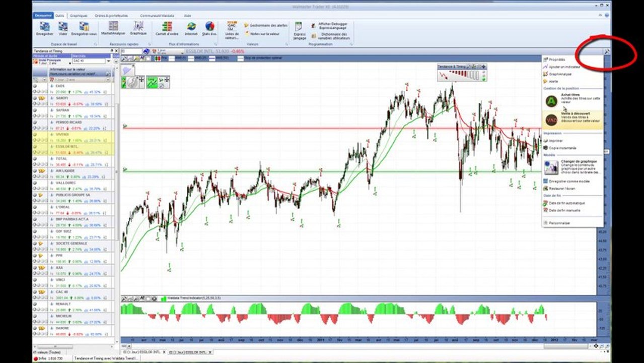Click the Enregistrer workspace icon
This screenshot has width=644, height=363.
tap(44, 29)
